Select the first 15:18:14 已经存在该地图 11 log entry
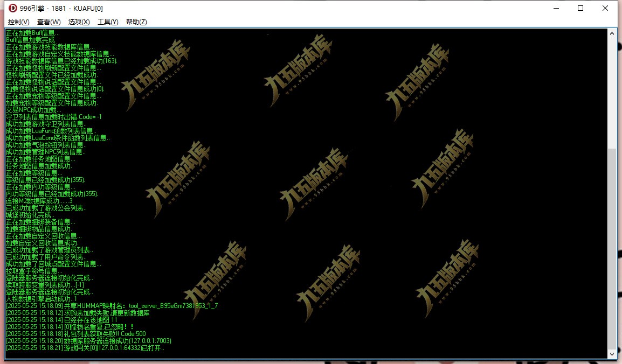 [61, 320]
